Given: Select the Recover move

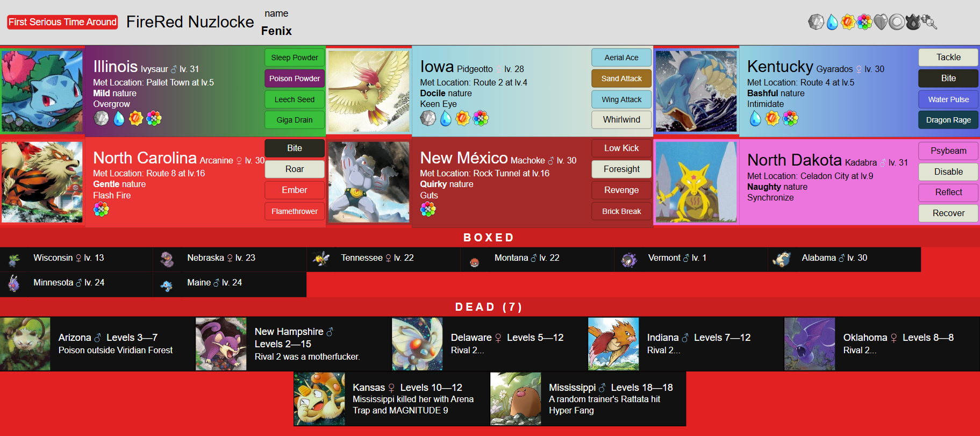Looking at the screenshot, I should click(x=948, y=213).
